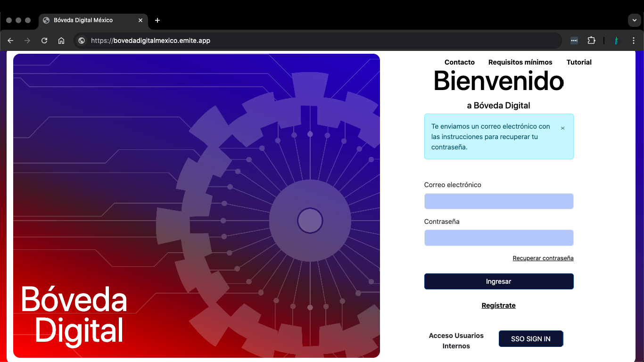Open the browser home icon
The width and height of the screenshot is (644, 362).
click(x=61, y=41)
